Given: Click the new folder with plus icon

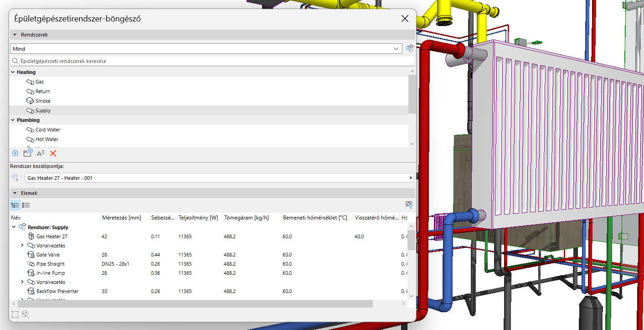Looking at the screenshot, I should 28,153.
